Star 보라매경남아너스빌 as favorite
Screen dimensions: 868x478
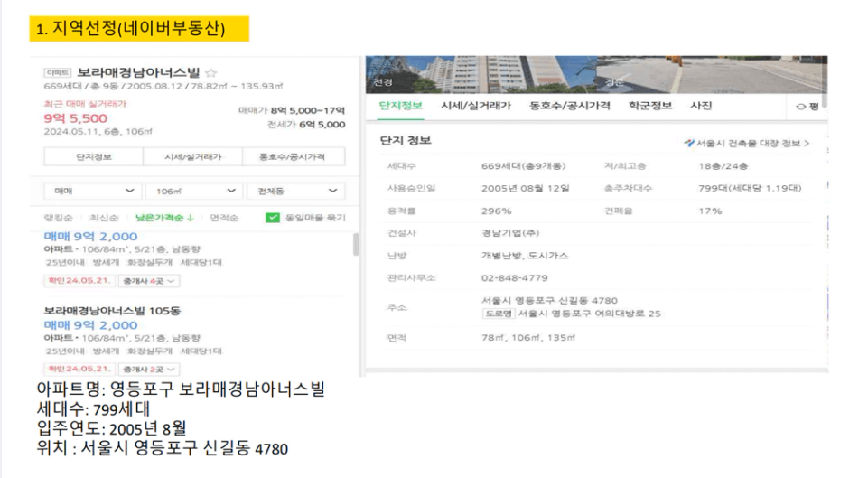coord(211,73)
